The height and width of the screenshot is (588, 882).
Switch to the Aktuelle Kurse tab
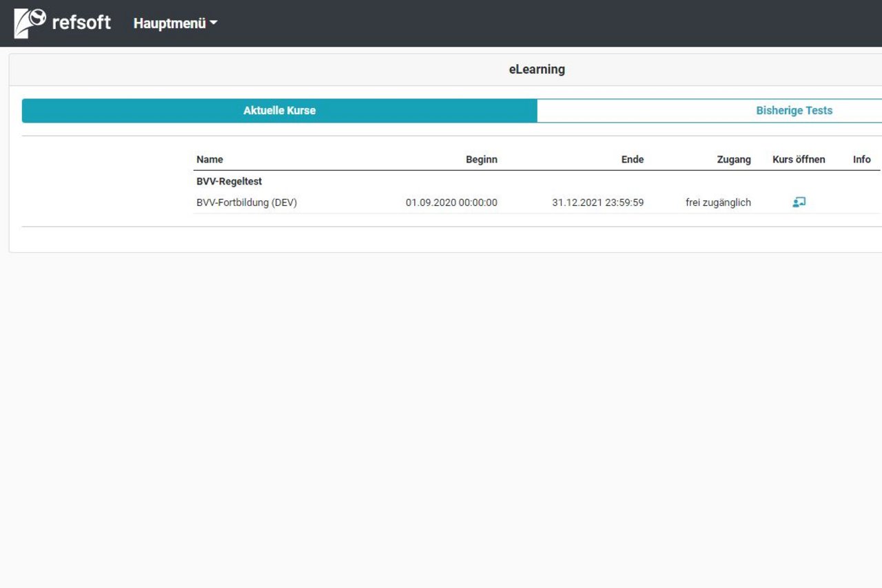(x=279, y=111)
